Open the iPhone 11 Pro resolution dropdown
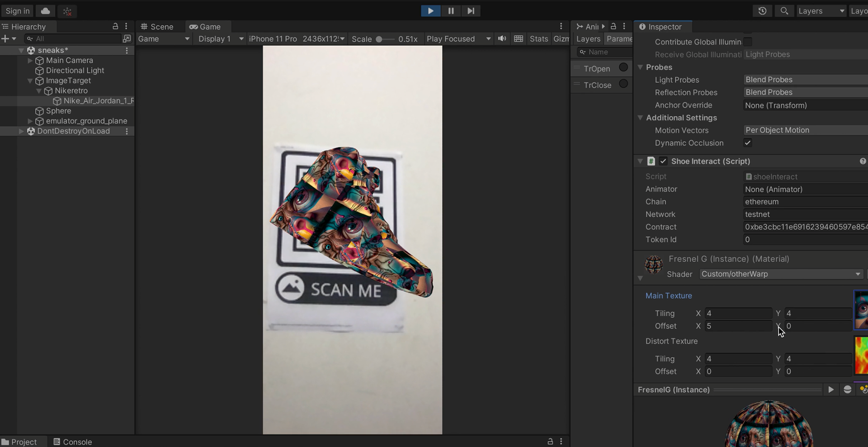Screen dimensions: 868x447 pyautogui.click(x=297, y=39)
